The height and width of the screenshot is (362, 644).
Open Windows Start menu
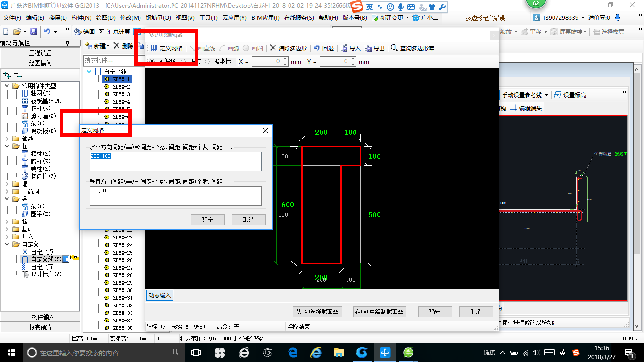click(x=11, y=352)
